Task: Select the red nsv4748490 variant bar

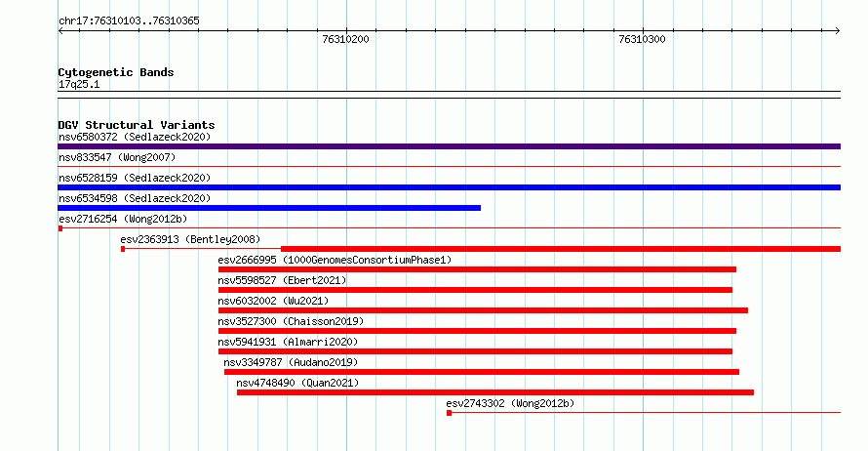Action: point(495,392)
